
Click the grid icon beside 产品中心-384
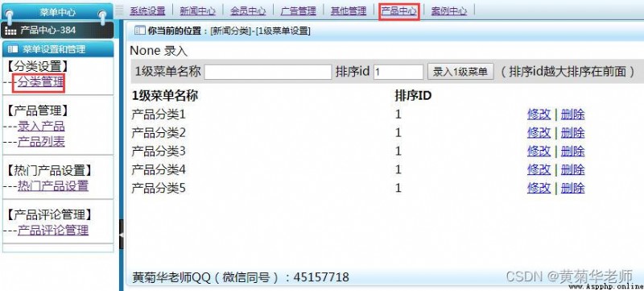[10, 31]
